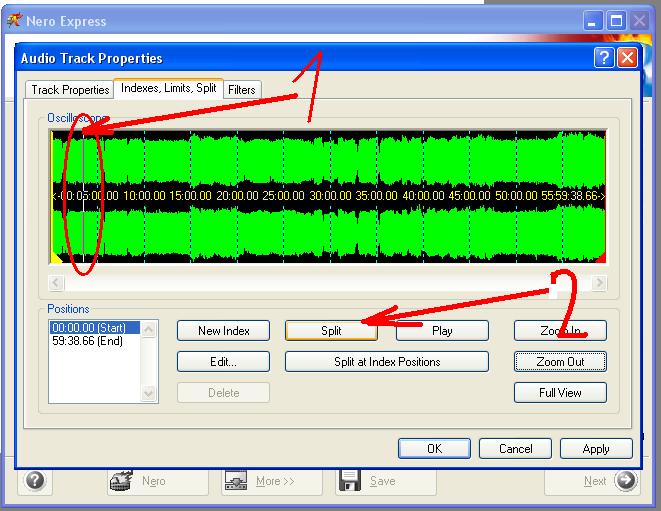Image resolution: width=661 pixels, height=511 pixels.
Task: Click the waveform at the 30:00.00 mark
Action: (x=330, y=196)
